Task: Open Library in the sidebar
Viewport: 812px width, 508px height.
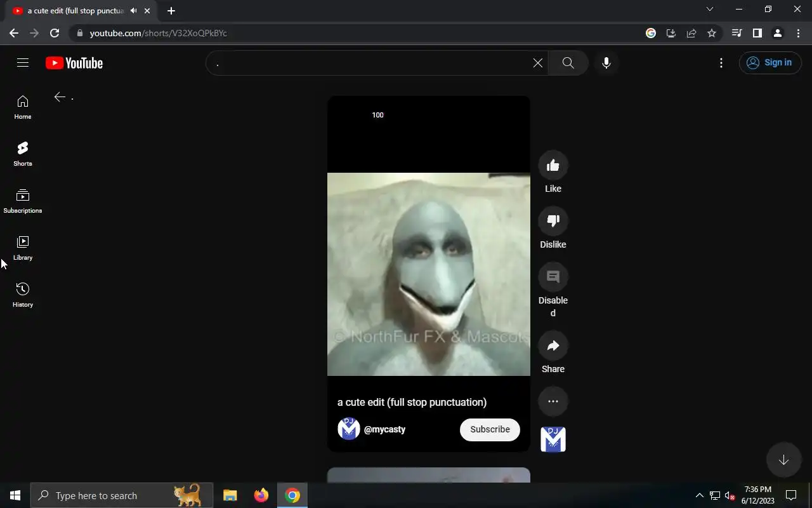Action: [x=23, y=248]
